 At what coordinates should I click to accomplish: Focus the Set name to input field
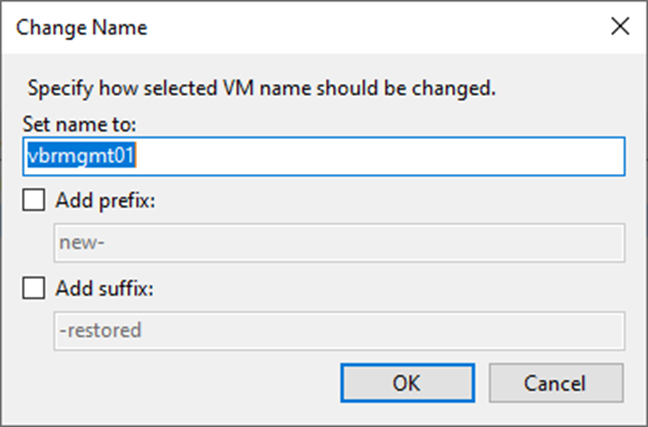(324, 157)
